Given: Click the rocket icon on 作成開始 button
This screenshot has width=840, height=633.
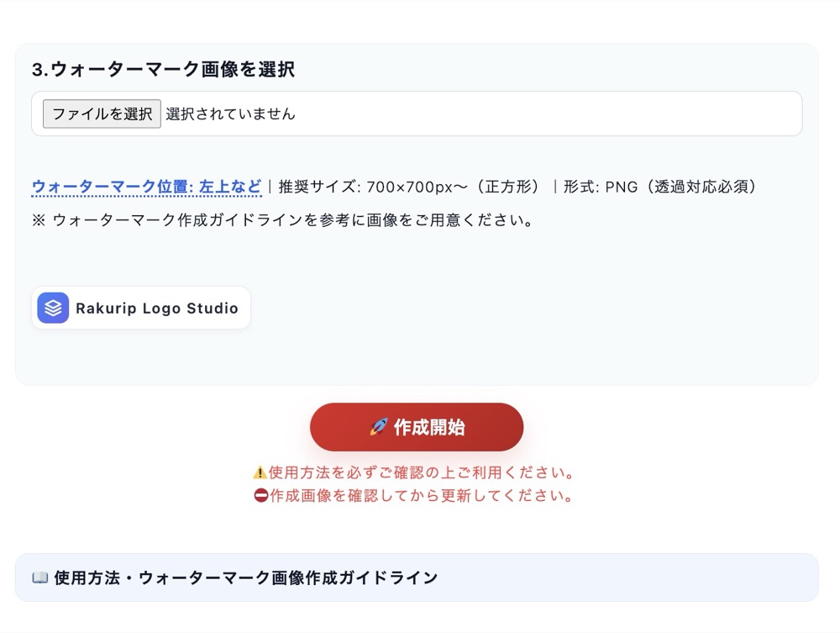Looking at the screenshot, I should click(x=378, y=427).
